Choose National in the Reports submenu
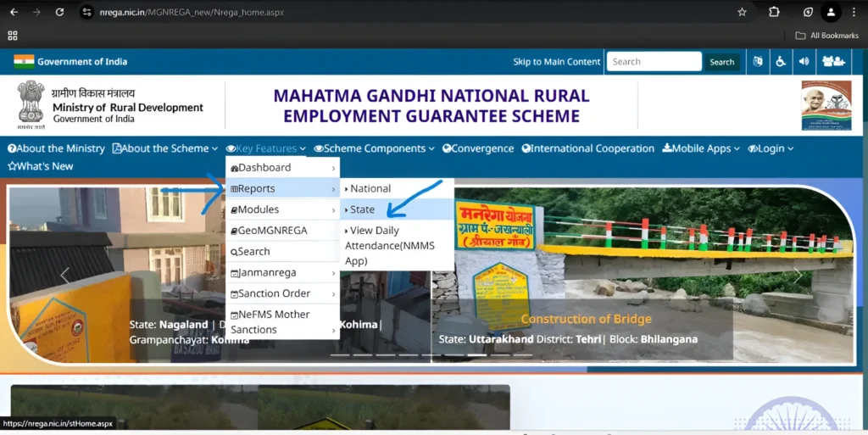This screenshot has height=435, width=868. 370,188
